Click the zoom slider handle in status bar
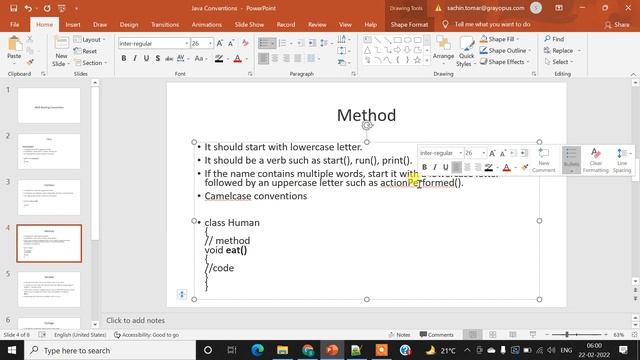The height and width of the screenshot is (360, 640). tap(567, 335)
